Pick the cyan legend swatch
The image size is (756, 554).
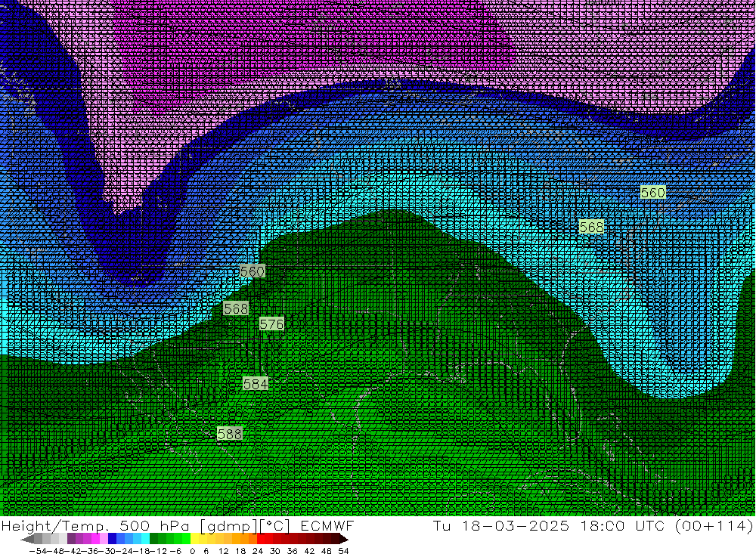pos(145,539)
